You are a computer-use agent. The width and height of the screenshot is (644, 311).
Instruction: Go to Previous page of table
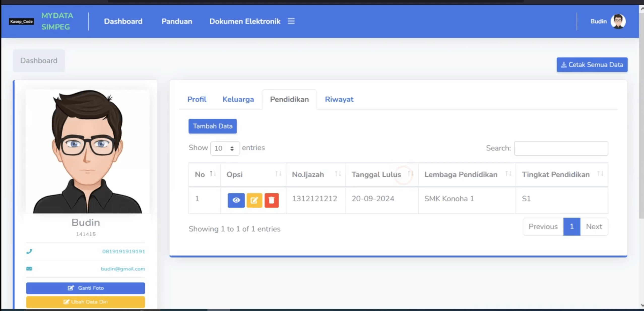coord(543,227)
